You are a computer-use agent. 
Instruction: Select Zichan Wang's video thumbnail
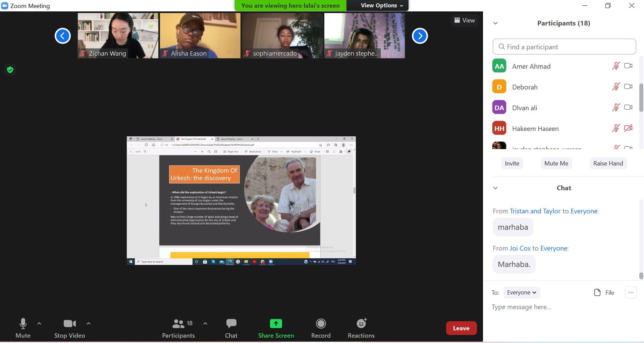(118, 36)
